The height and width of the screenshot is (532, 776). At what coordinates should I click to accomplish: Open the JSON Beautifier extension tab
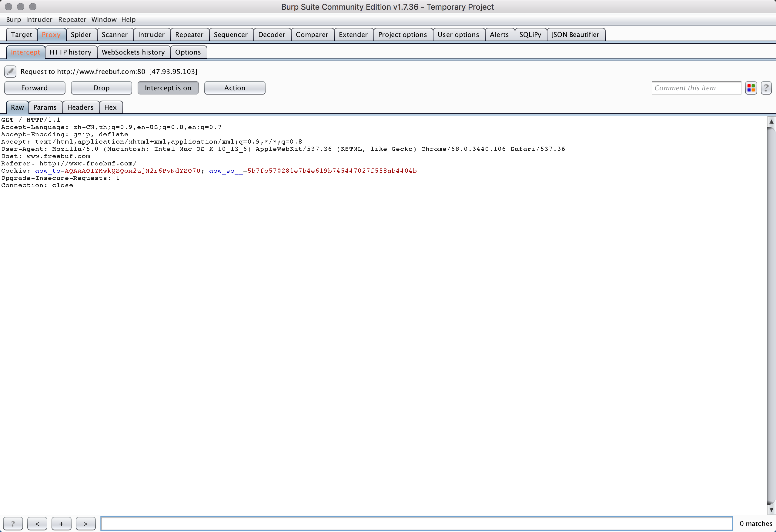point(575,35)
